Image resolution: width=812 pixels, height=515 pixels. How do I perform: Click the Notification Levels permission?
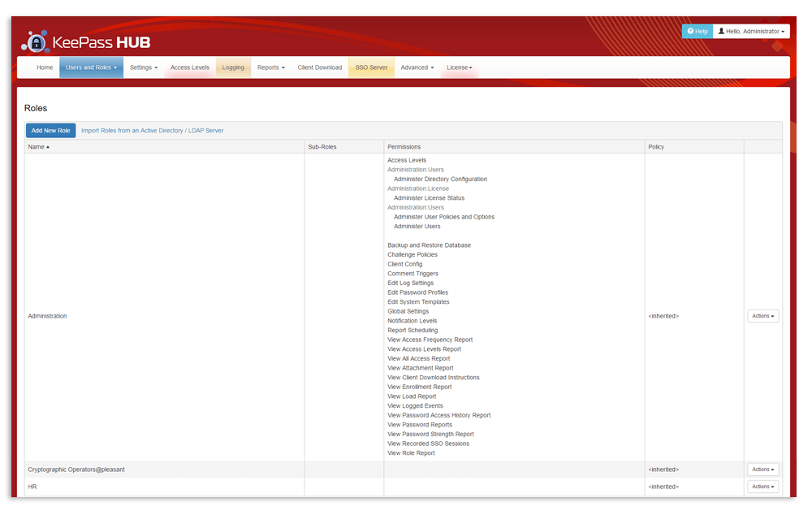412,321
